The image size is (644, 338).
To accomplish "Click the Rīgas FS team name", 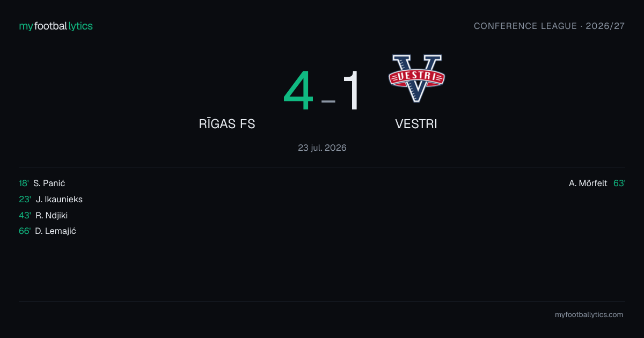I will 227,124.
